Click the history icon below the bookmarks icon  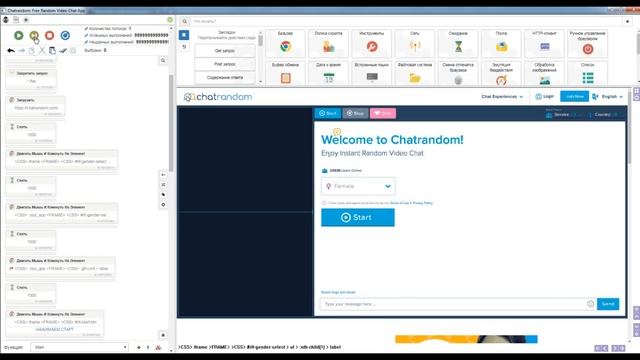point(184,47)
